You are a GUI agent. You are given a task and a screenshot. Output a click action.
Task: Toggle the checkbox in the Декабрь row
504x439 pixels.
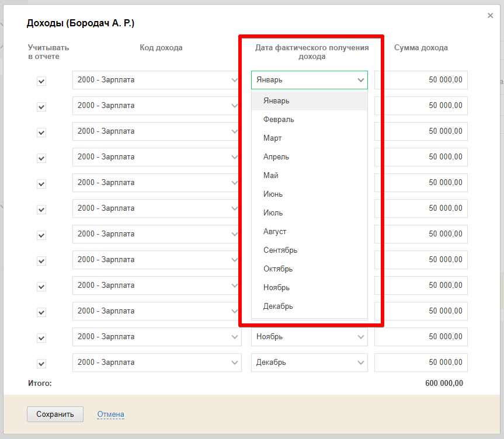click(41, 364)
